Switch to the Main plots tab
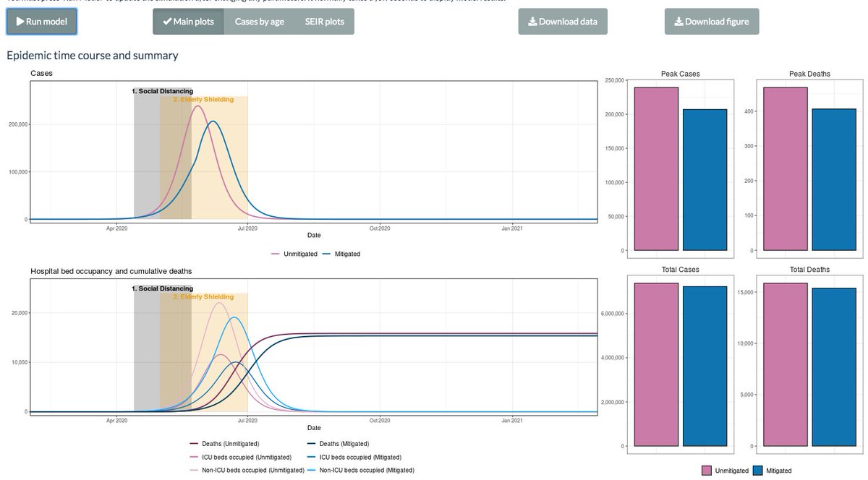Image resolution: width=868 pixels, height=480 pixels. click(x=188, y=22)
